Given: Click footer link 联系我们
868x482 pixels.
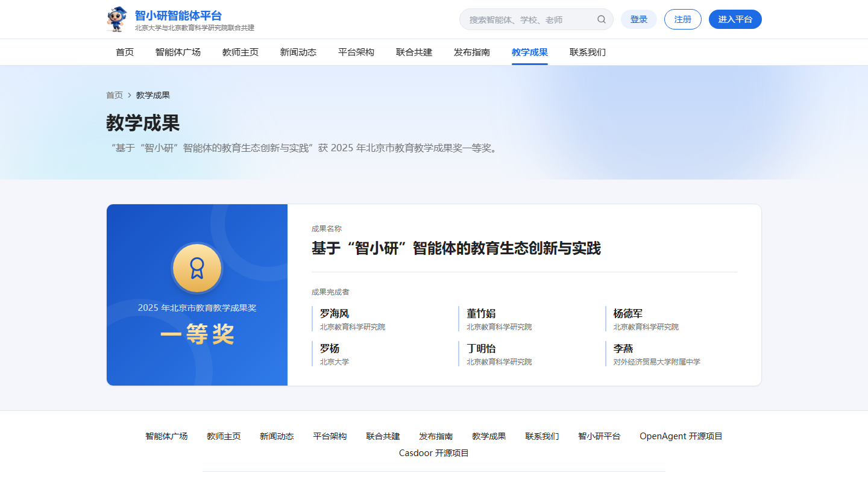Looking at the screenshot, I should tap(542, 436).
